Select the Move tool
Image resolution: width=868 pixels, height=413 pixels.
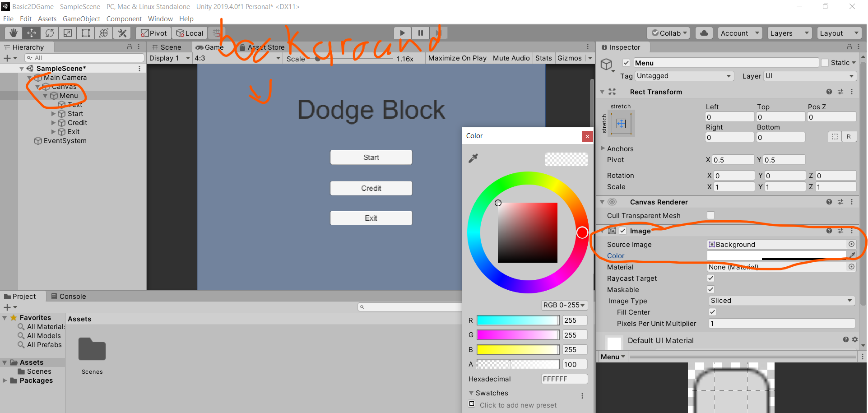coord(31,32)
